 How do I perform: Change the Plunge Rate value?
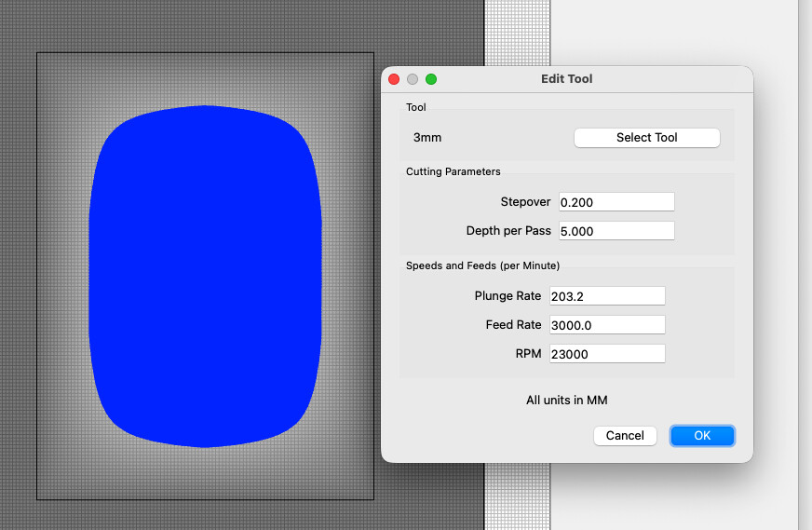pos(607,296)
